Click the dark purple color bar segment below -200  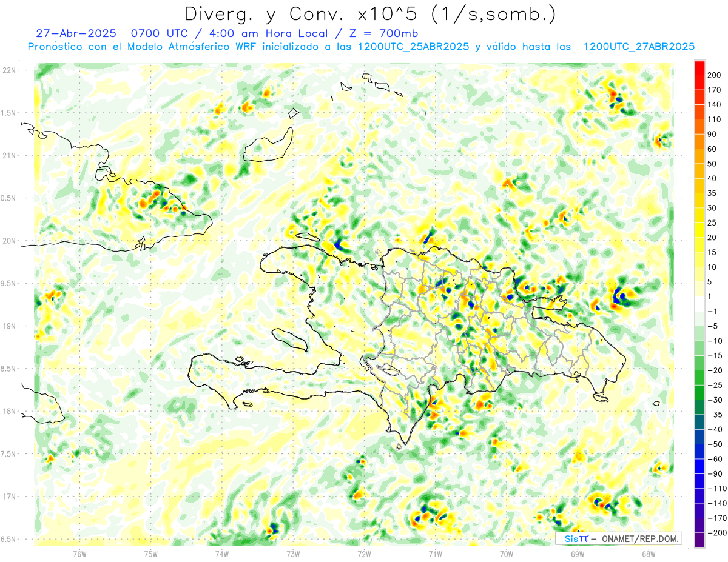[699, 540]
